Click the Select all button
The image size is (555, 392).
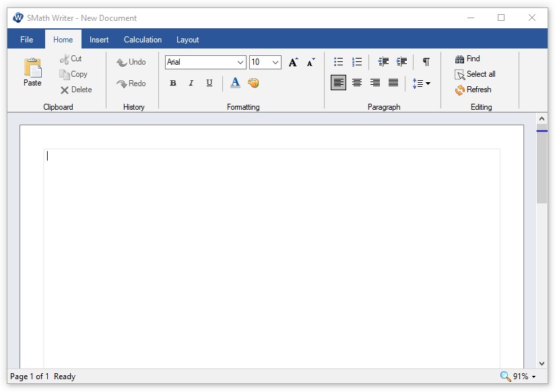point(475,74)
